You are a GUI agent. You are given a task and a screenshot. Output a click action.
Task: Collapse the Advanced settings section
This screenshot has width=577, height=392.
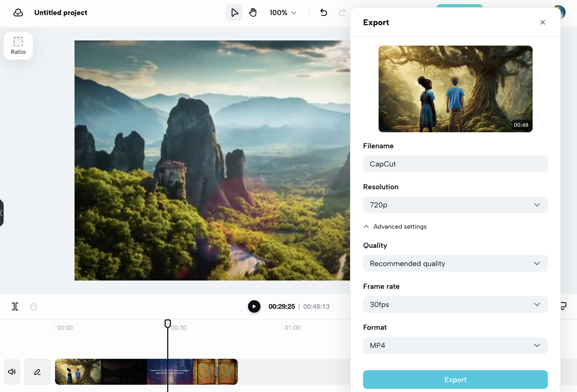pyautogui.click(x=395, y=227)
